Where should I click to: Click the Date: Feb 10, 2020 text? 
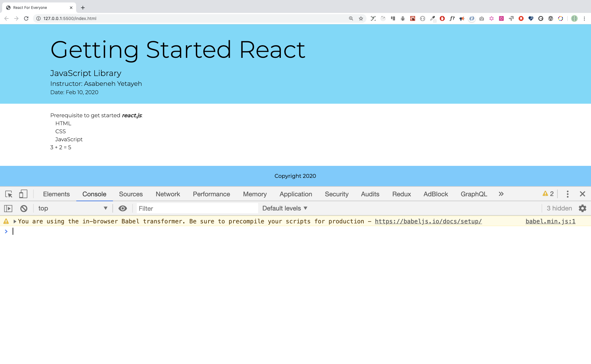(x=74, y=92)
